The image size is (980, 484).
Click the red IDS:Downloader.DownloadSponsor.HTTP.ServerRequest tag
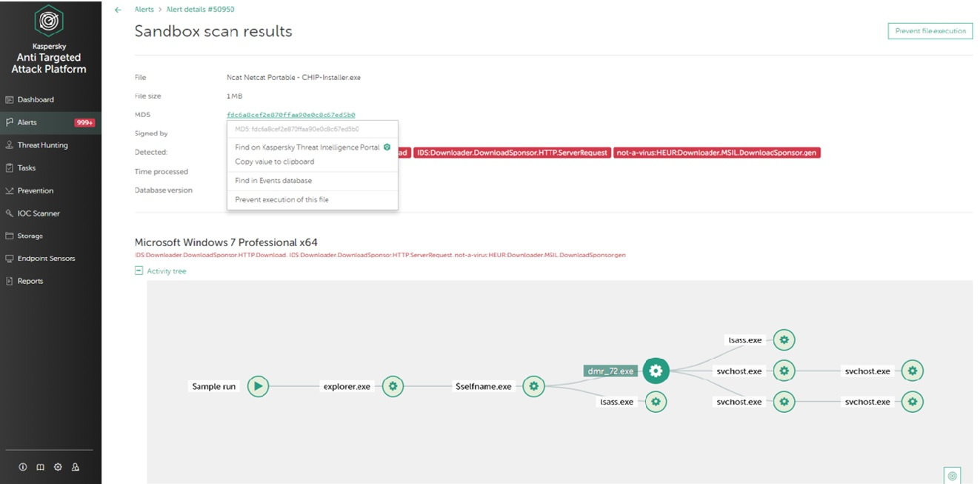[x=512, y=153]
